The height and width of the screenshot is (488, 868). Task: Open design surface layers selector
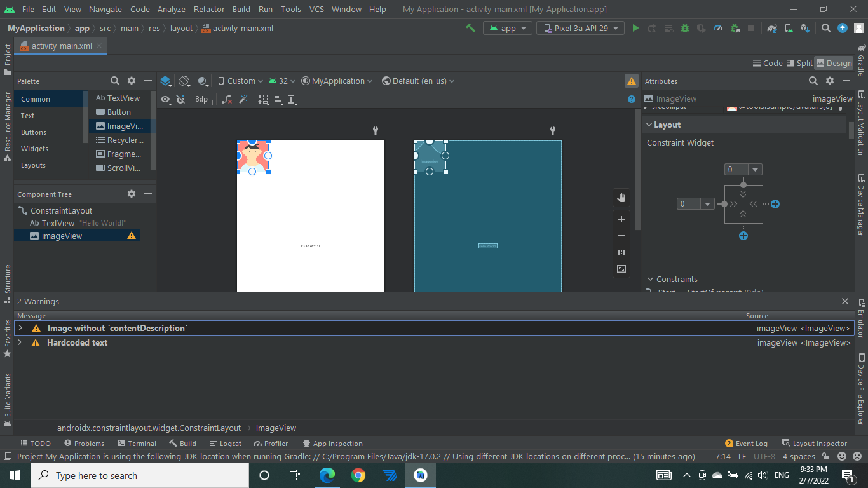click(166, 81)
